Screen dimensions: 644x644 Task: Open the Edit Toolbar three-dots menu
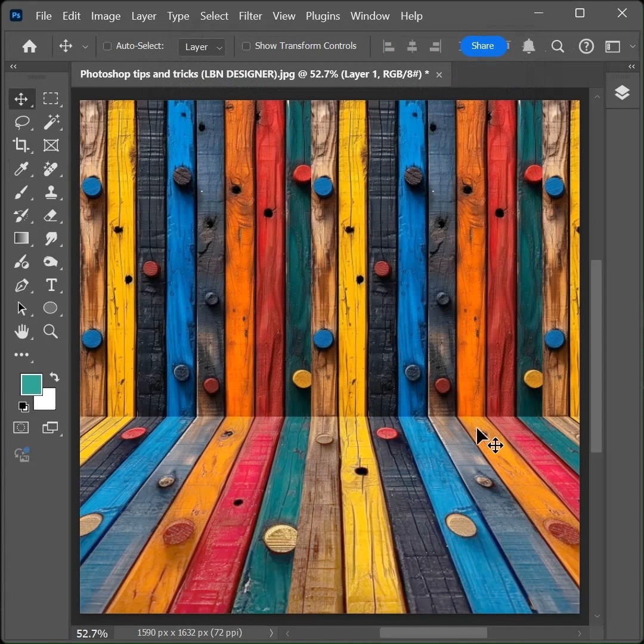[x=21, y=354]
